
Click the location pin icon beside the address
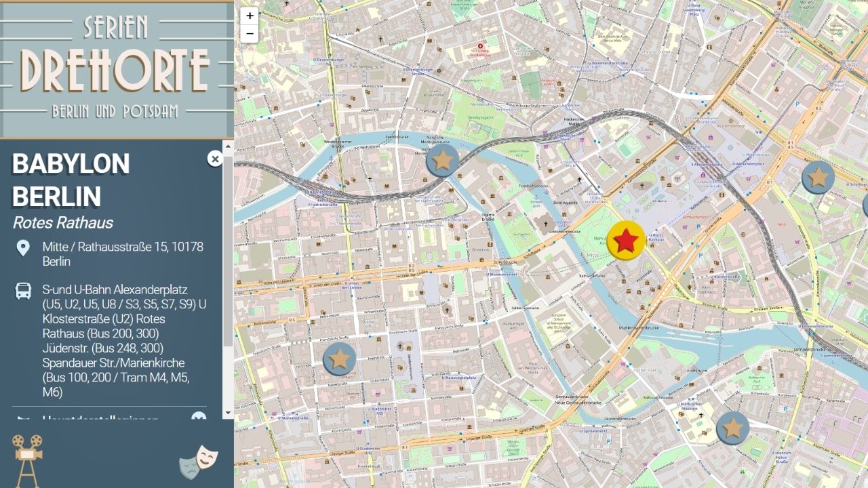click(x=23, y=247)
